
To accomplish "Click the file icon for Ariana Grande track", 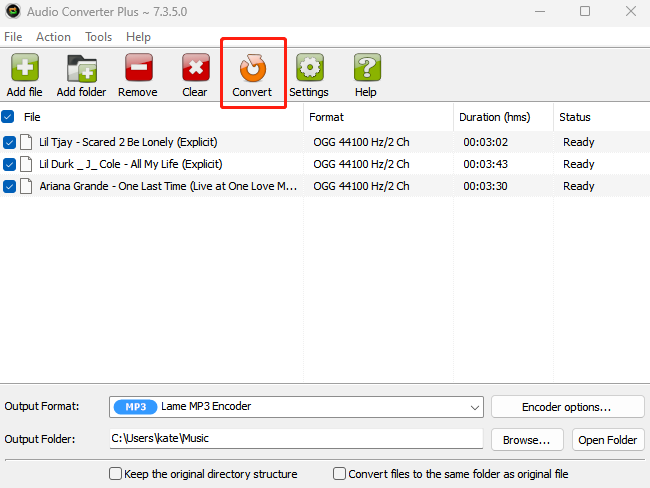I will click(27, 186).
